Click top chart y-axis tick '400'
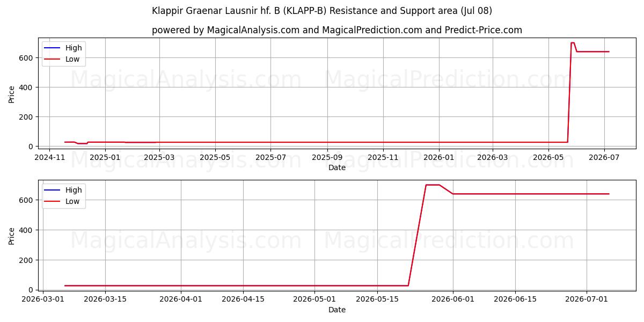The image size is (644, 322). point(27,87)
